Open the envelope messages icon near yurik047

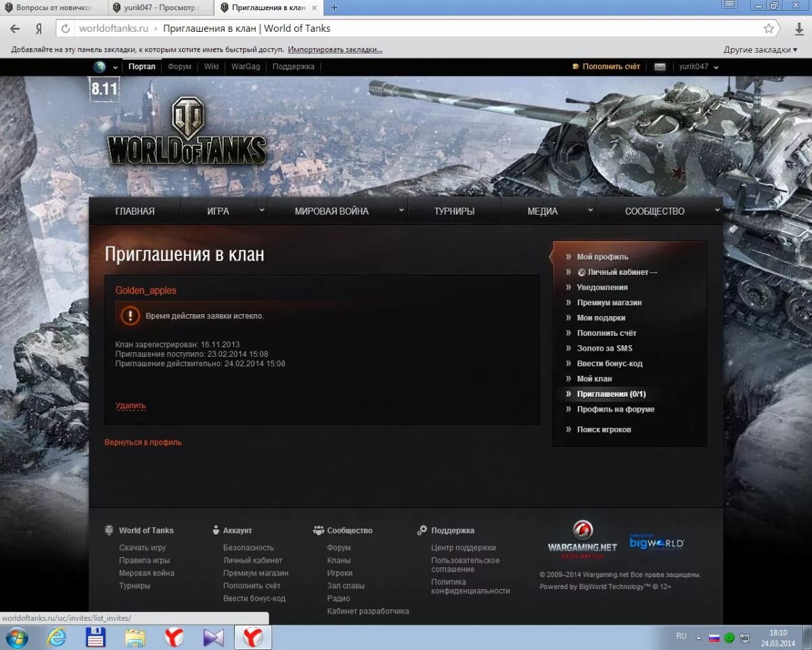[x=660, y=67]
